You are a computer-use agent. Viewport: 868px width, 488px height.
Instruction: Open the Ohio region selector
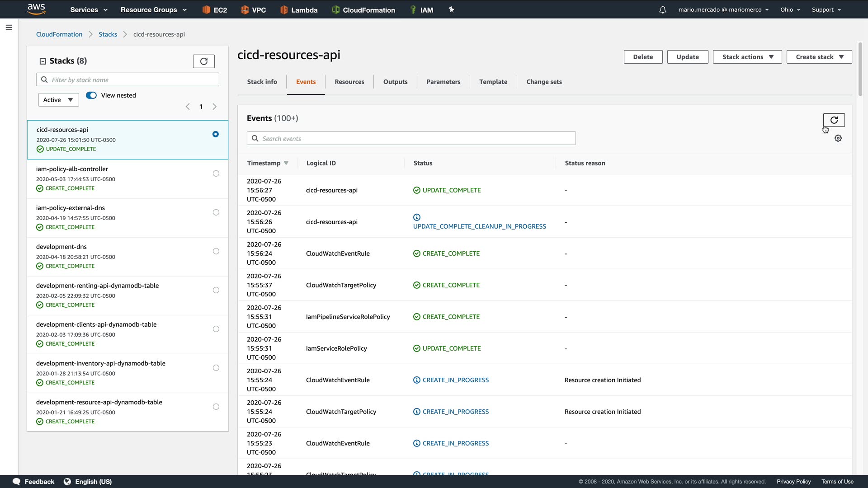pos(790,9)
